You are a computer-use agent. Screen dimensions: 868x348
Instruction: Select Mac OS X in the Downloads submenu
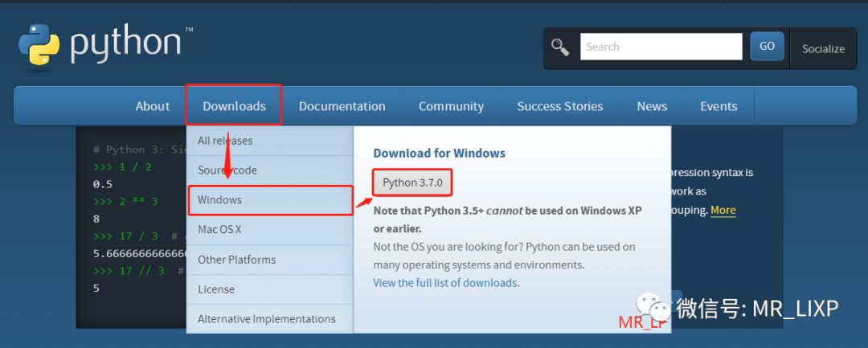coord(269,230)
